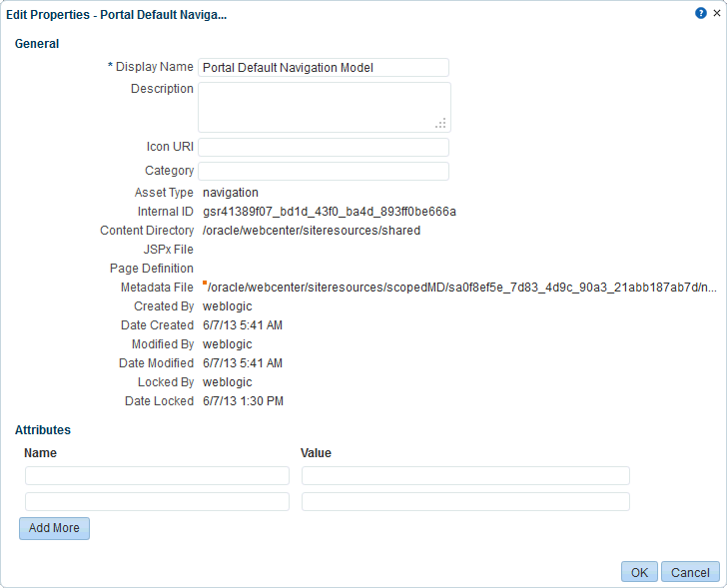727x588 pixels.
Task: Click the orange marker before the Metadata File path
Action: click(205, 283)
